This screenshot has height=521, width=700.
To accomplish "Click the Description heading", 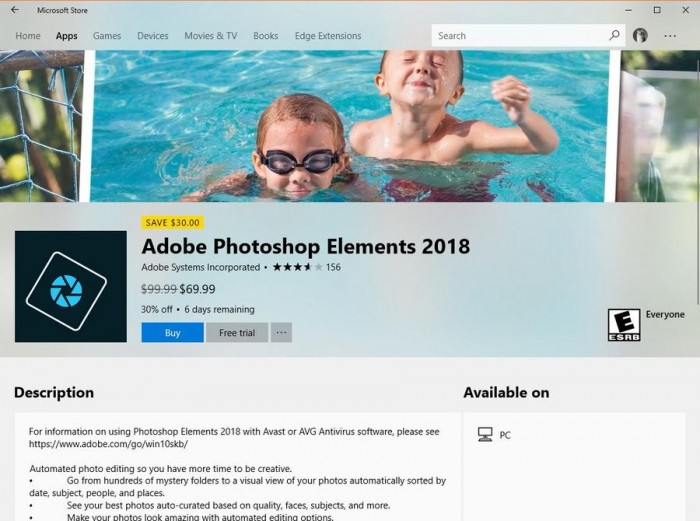I will coord(54,392).
